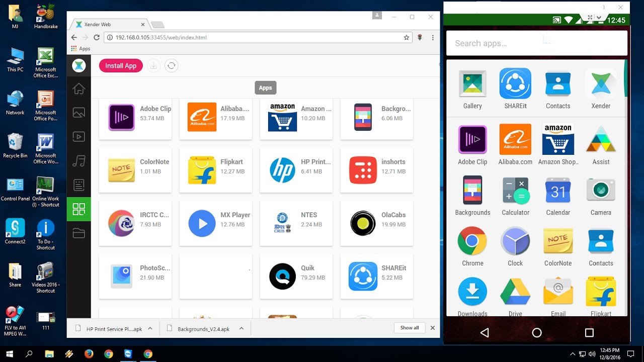Open the HP Print Service apk download
Viewport: 644px width, 362px height.
109,329
